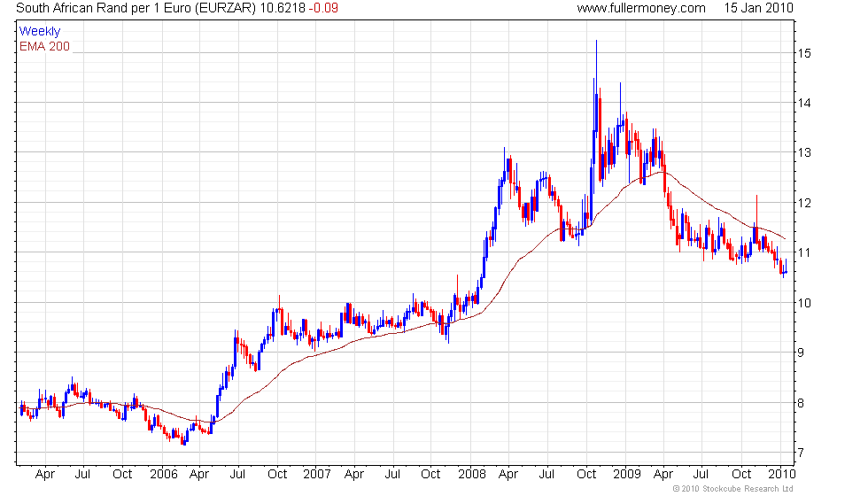Click the Apr label immediately after 2008

point(508,475)
